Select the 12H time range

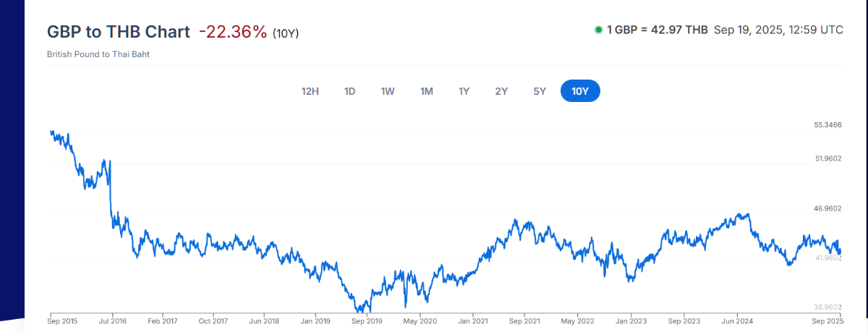coord(310,91)
